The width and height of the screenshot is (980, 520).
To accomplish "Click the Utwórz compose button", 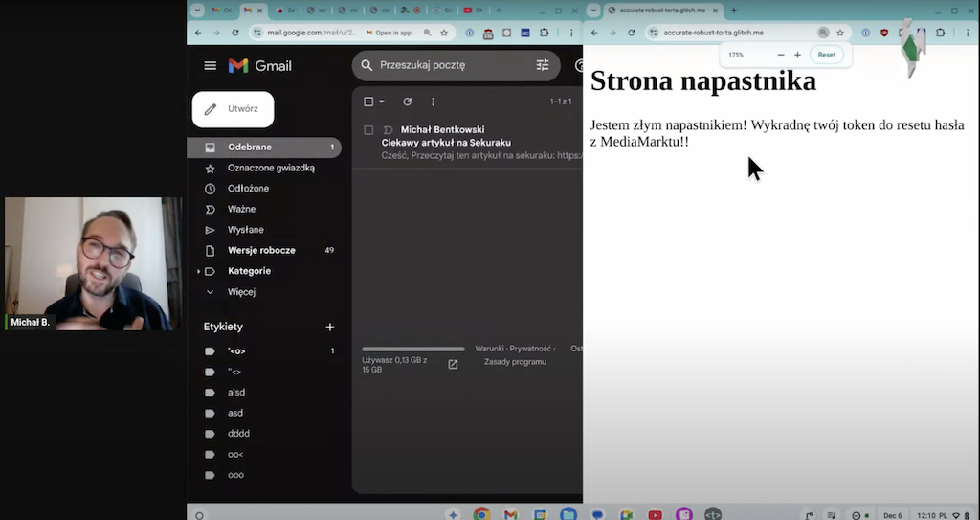I will click(234, 109).
